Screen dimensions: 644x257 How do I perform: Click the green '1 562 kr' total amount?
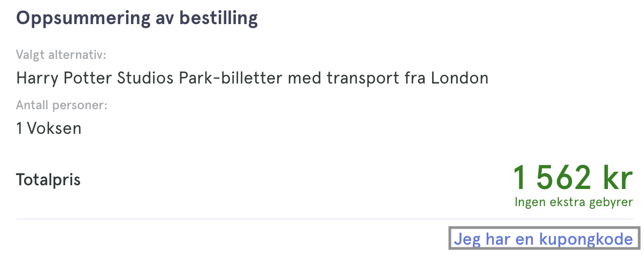click(573, 178)
